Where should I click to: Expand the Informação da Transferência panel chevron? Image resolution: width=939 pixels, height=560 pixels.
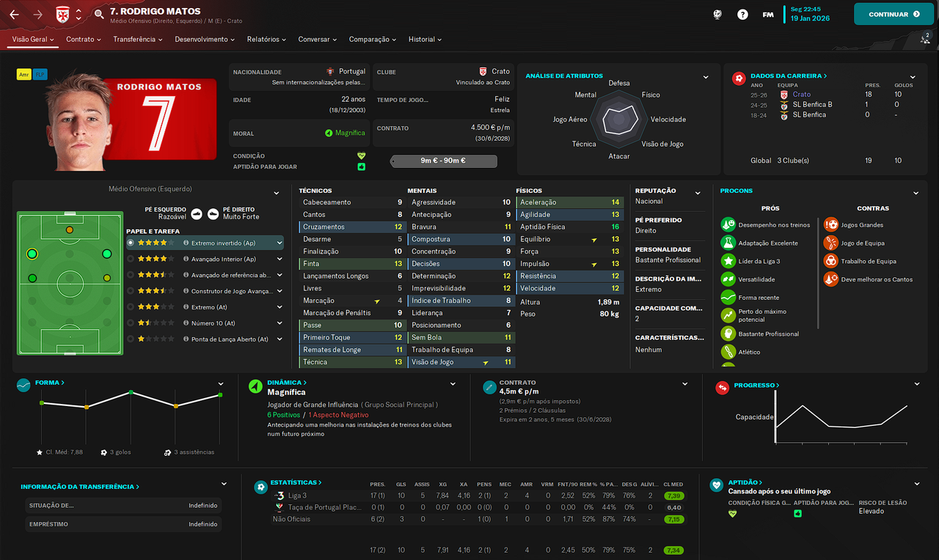(x=224, y=485)
